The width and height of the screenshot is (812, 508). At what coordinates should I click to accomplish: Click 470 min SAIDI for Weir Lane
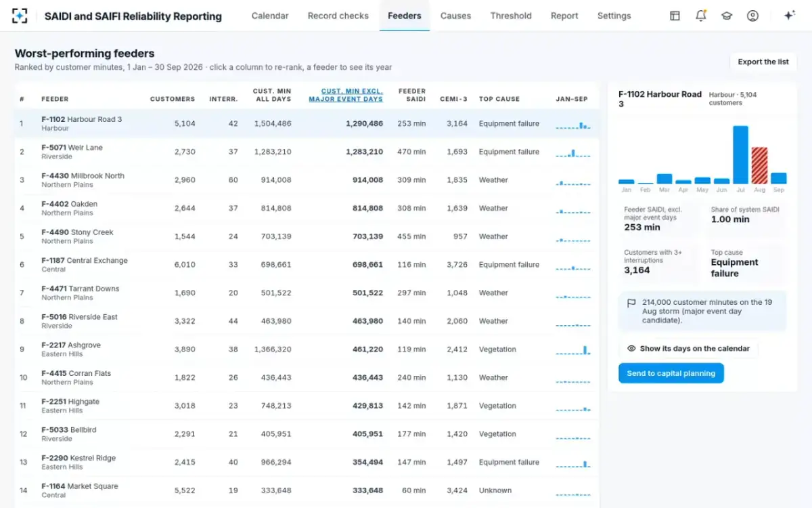(411, 152)
